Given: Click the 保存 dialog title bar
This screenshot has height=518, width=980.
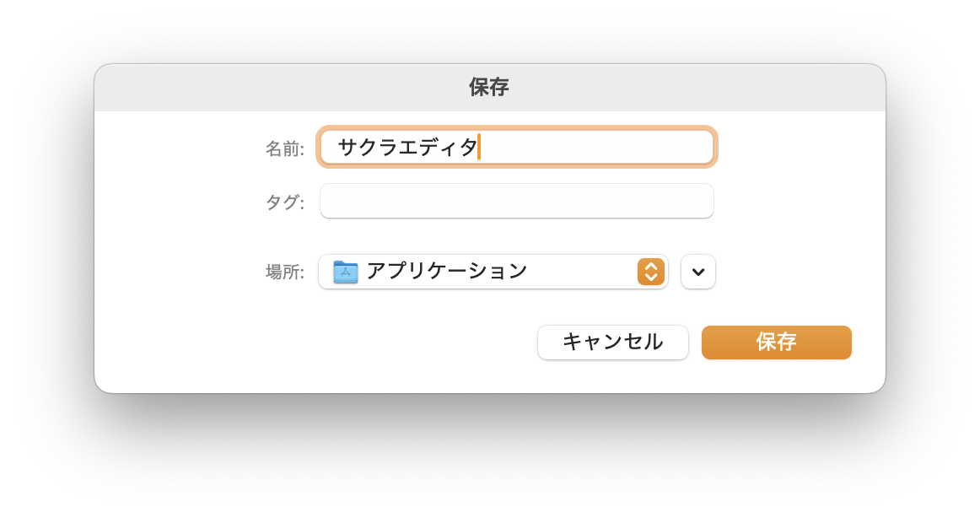Looking at the screenshot, I should (489, 87).
